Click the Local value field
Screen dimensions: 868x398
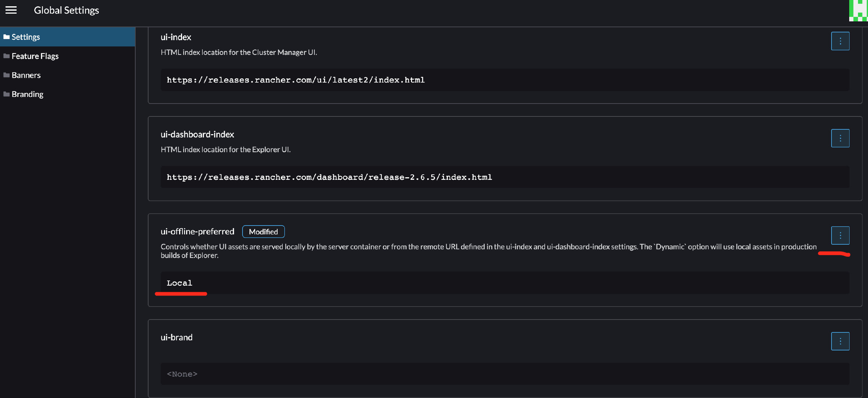coord(179,283)
